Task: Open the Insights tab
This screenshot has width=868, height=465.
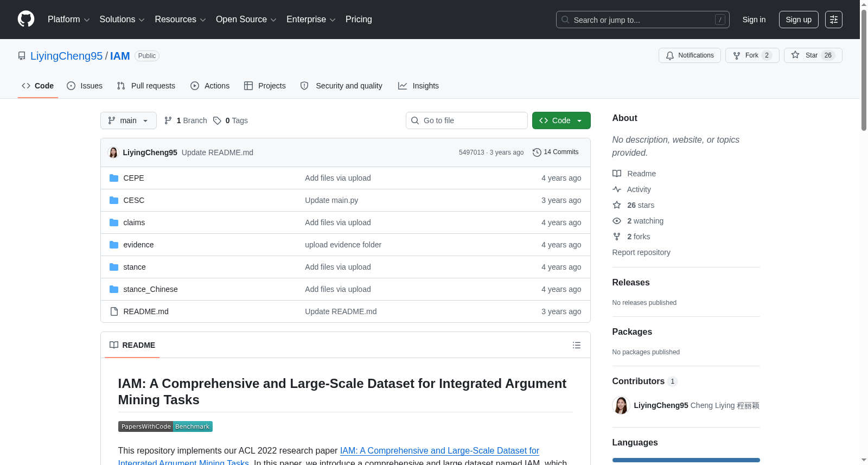Action: [418, 86]
